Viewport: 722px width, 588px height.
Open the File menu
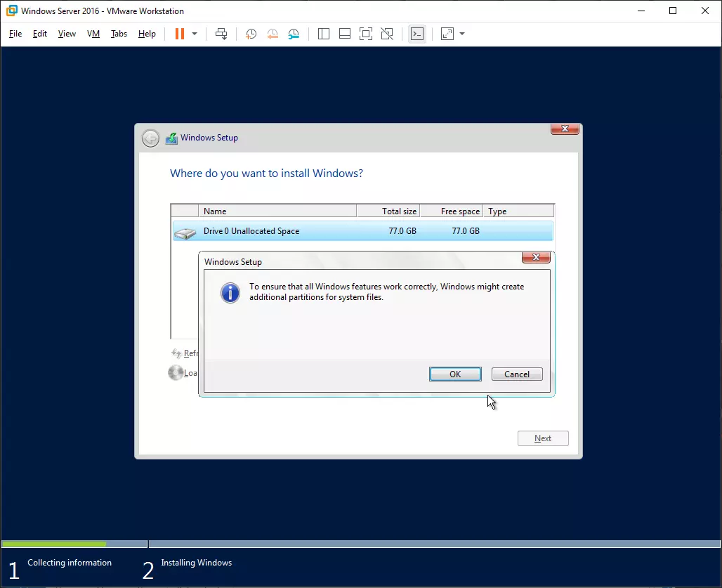[x=15, y=34]
